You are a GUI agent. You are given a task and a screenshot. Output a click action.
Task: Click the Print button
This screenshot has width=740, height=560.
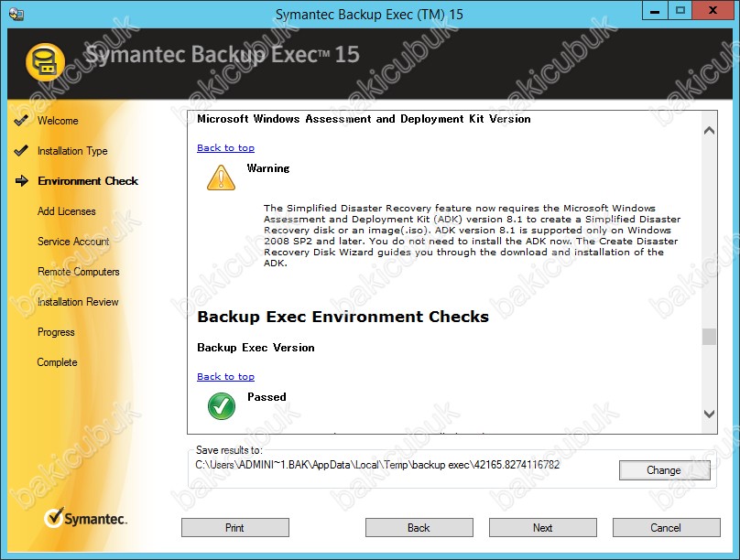pyautogui.click(x=235, y=527)
